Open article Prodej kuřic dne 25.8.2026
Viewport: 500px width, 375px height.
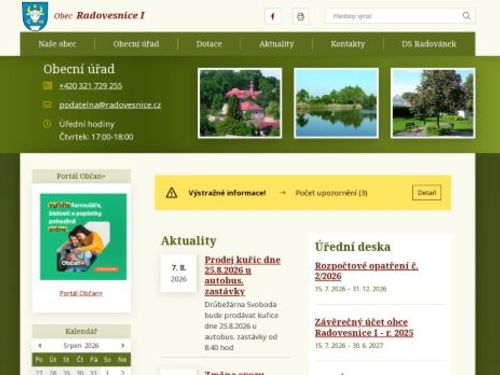[242, 275]
